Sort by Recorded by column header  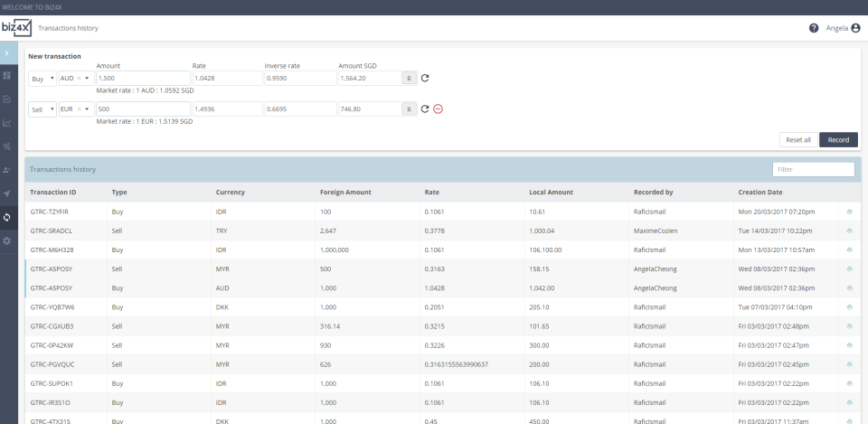pos(653,192)
